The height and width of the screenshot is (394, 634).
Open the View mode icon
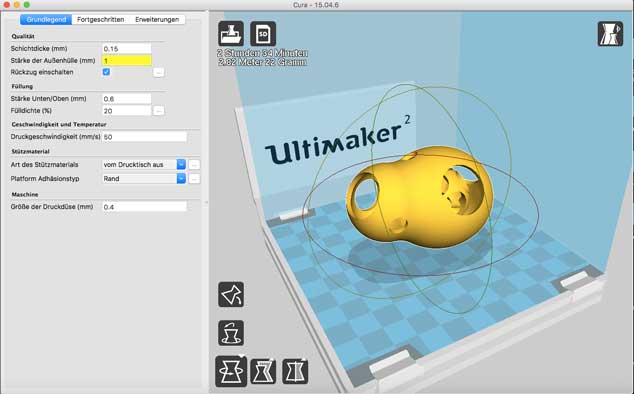coord(610,34)
